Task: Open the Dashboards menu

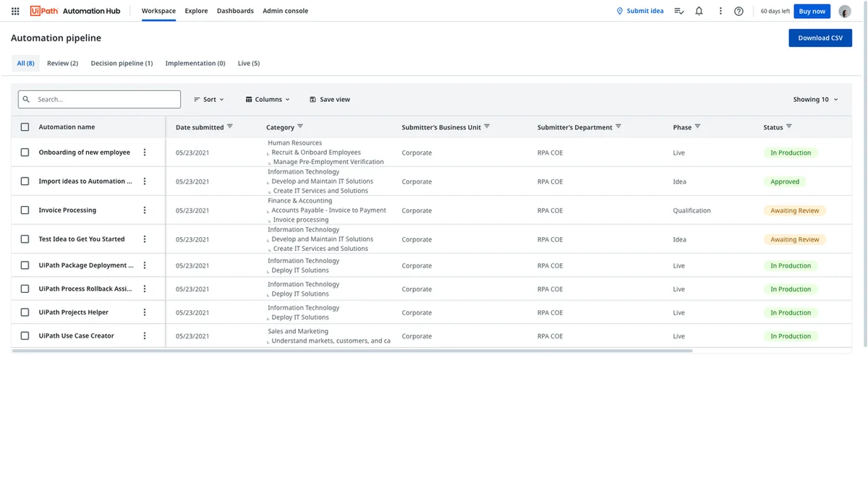Action: [x=235, y=11]
